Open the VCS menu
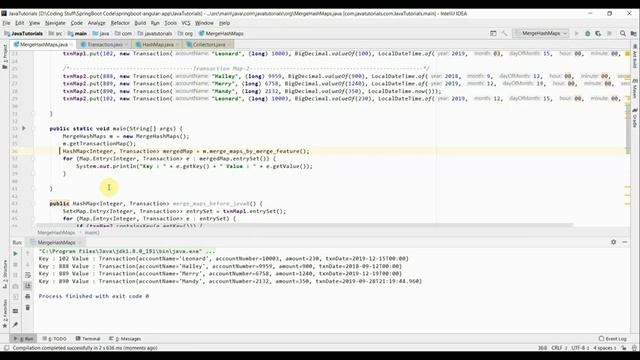The height and width of the screenshot is (360, 640). pos(186,23)
